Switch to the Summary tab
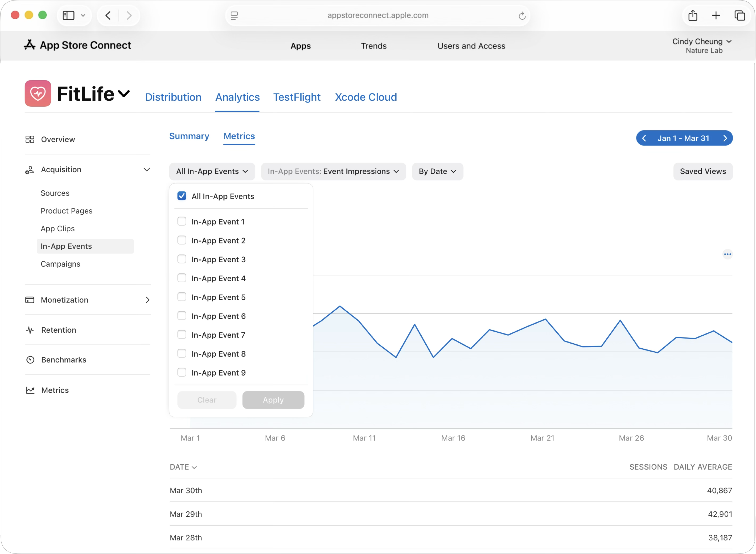Screen dimensions: 756x554 pyautogui.click(x=189, y=136)
